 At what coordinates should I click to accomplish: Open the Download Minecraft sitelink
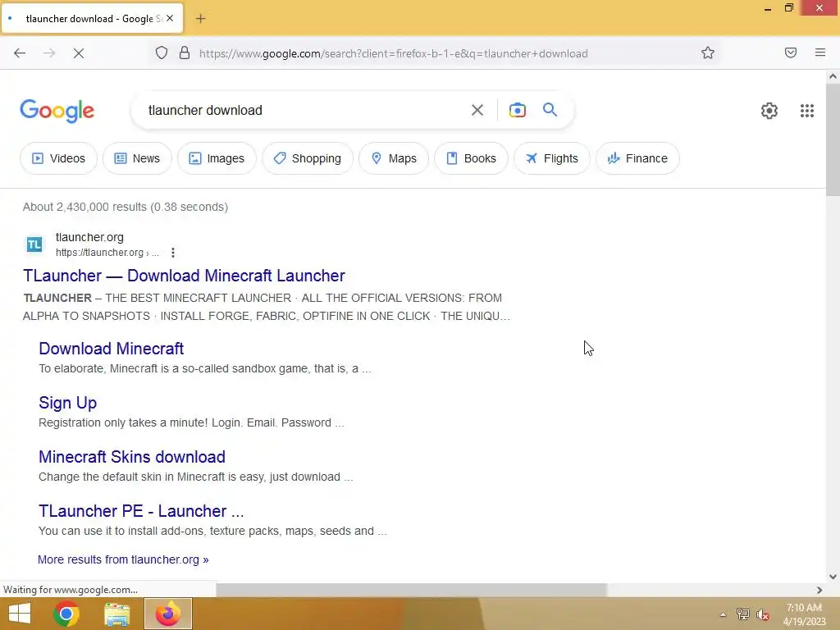coord(112,349)
